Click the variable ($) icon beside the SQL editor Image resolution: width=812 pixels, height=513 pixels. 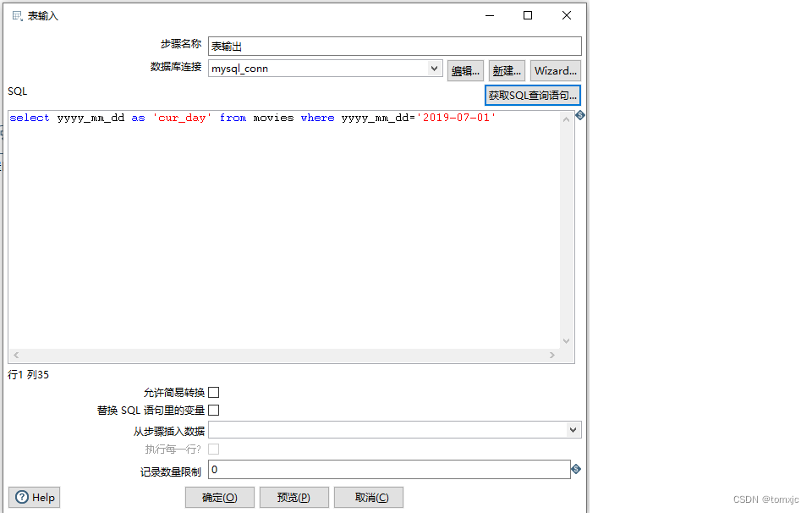click(579, 115)
